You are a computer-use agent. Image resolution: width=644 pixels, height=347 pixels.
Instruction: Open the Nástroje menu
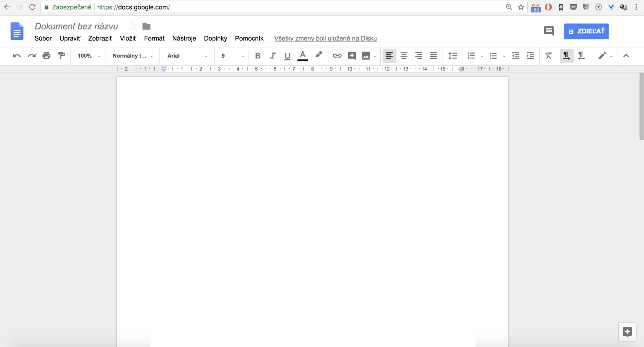(x=184, y=38)
